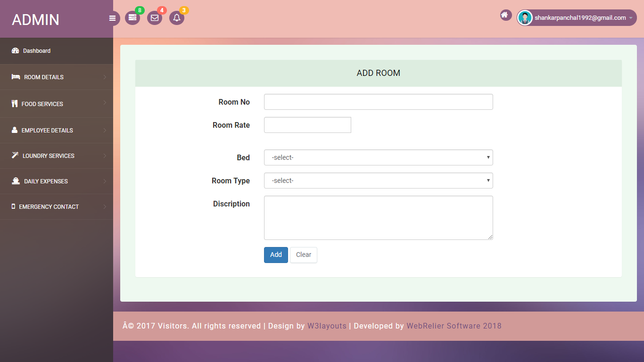644x362 pixels.
Task: Open EMPLOYEE DETAILS sidebar menu
Action: click(57, 131)
